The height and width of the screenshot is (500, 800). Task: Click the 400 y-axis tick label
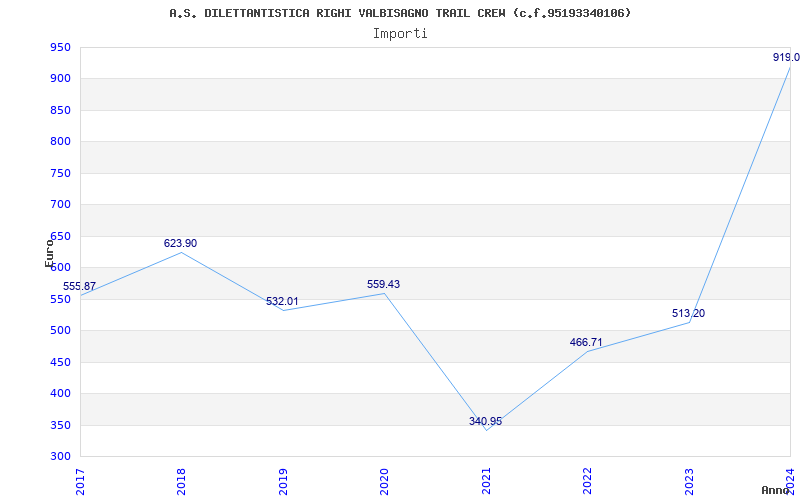60,393
